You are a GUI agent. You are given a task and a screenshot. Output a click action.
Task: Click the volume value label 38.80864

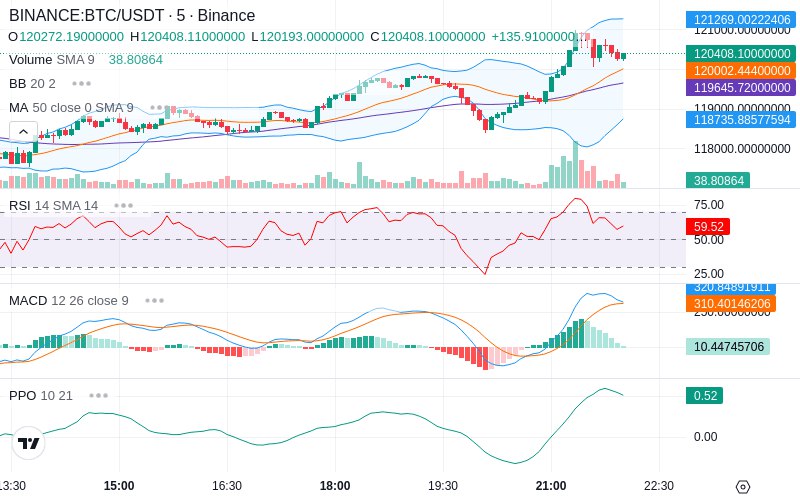point(718,180)
